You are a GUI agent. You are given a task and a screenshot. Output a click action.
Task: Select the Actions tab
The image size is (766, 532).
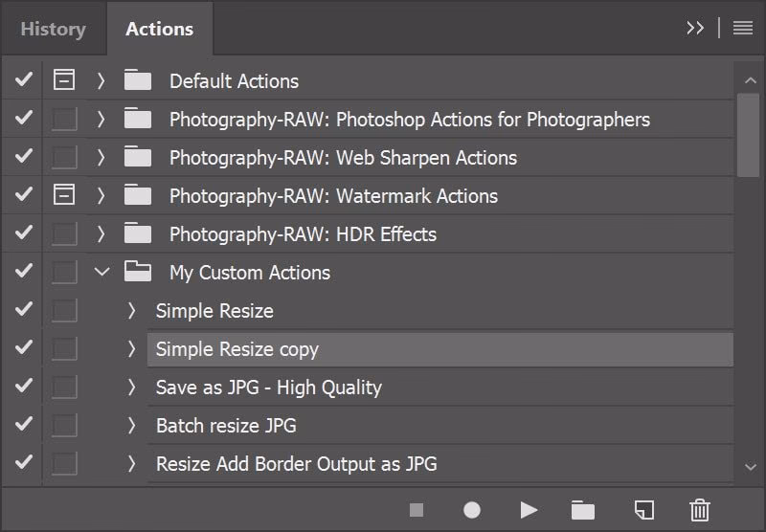coord(159,30)
